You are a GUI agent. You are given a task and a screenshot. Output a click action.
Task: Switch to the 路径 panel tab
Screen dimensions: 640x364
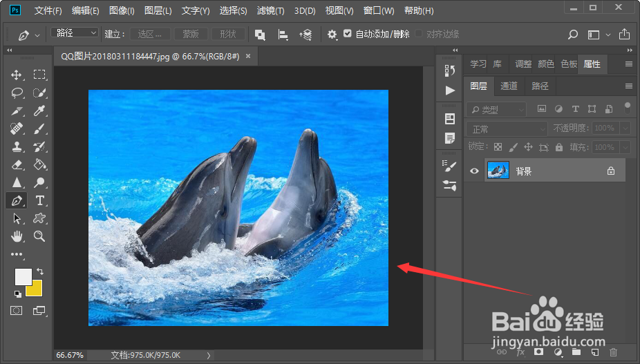coord(540,86)
